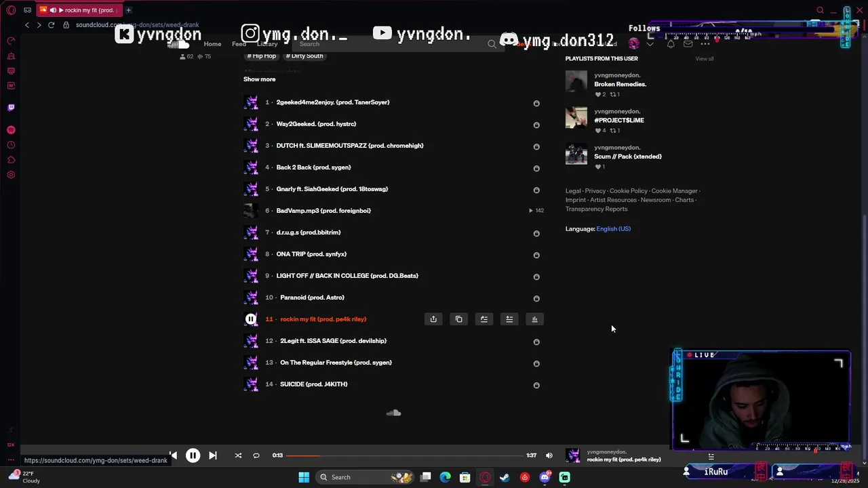Select track Gnarly ft. SiahGeeked
Screen dimensions: 868x488
click(x=332, y=189)
